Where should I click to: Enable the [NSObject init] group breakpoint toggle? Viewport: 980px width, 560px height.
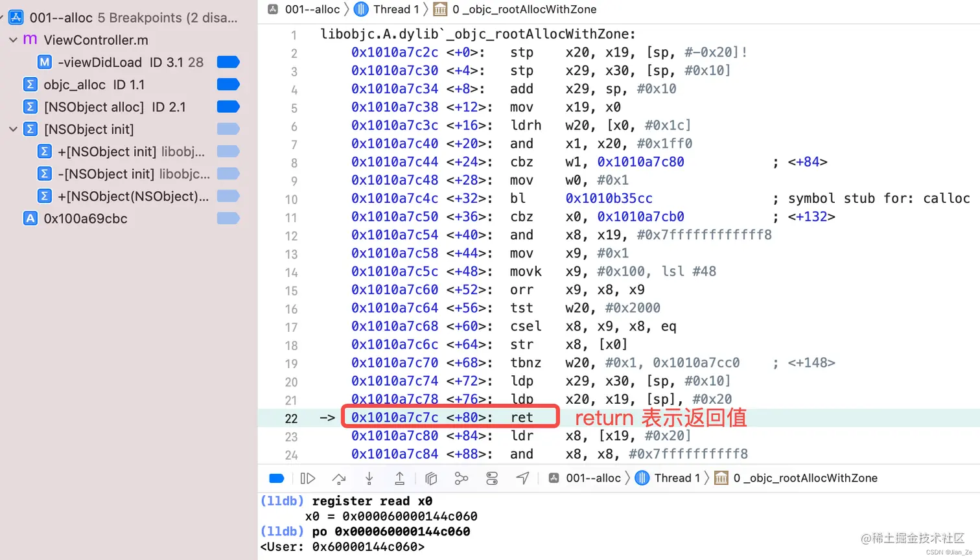(228, 129)
